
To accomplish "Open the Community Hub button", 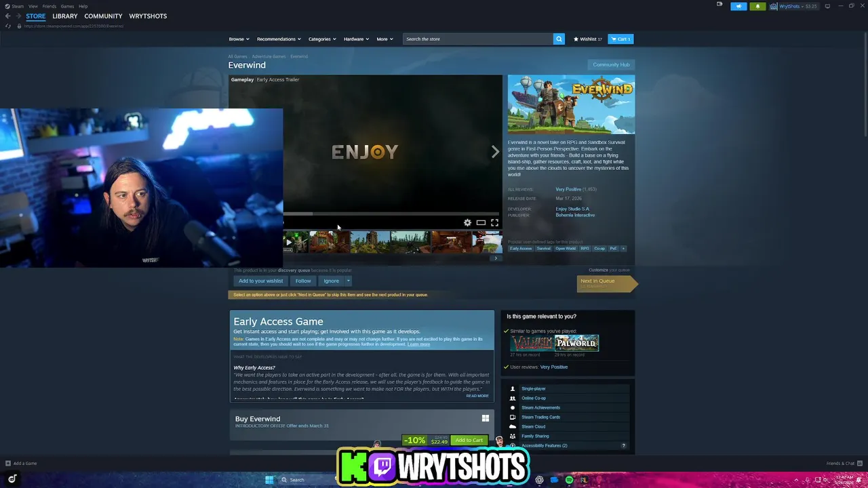I will tap(611, 64).
